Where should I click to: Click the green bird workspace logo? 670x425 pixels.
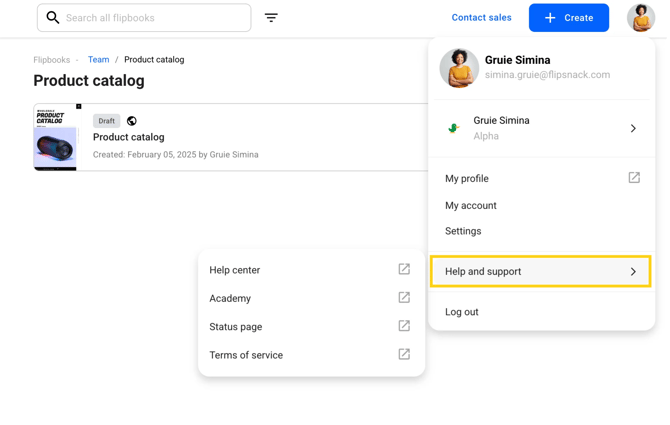453,128
